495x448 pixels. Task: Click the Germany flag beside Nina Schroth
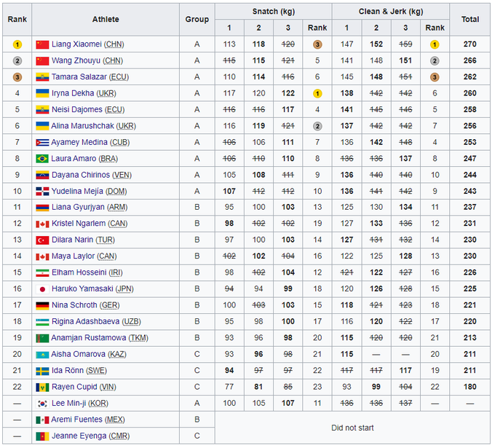coord(42,305)
